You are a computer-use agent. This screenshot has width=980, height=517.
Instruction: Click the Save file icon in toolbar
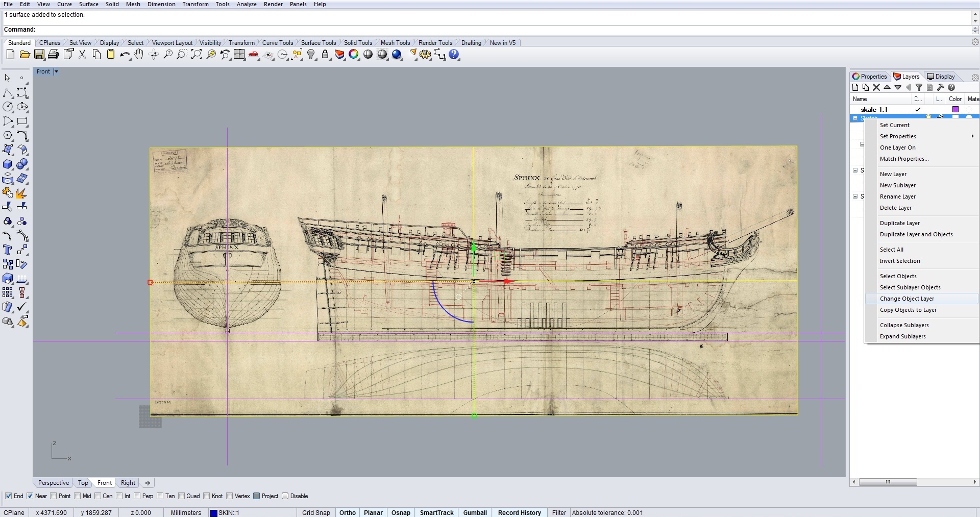pos(39,55)
